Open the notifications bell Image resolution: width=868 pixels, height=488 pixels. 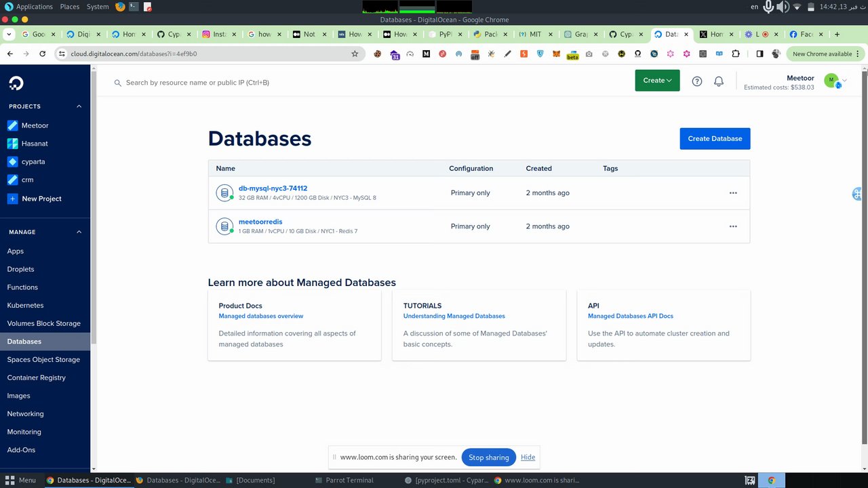tap(719, 81)
